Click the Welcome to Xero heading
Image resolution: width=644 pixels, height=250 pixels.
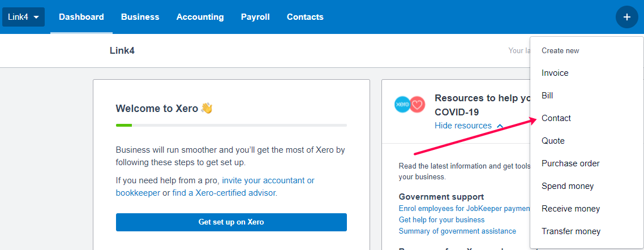pyautogui.click(x=164, y=109)
